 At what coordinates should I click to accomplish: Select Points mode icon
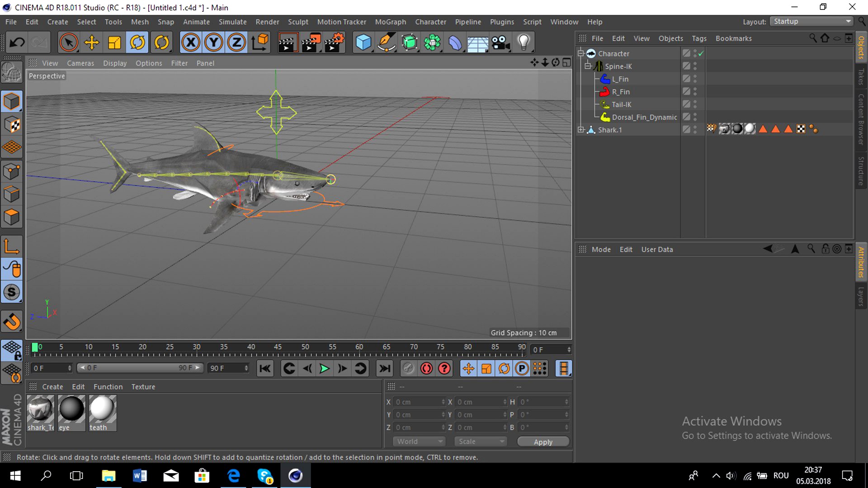click(12, 171)
